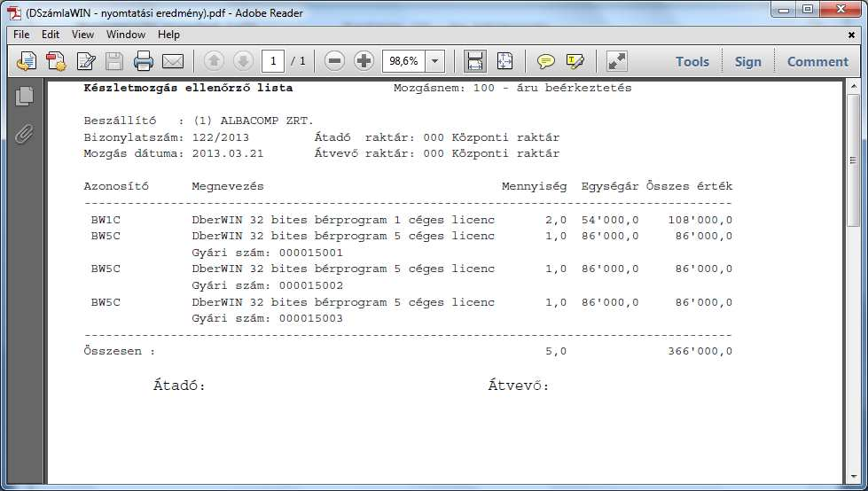
Task: Open the File menu
Action: tap(21, 35)
